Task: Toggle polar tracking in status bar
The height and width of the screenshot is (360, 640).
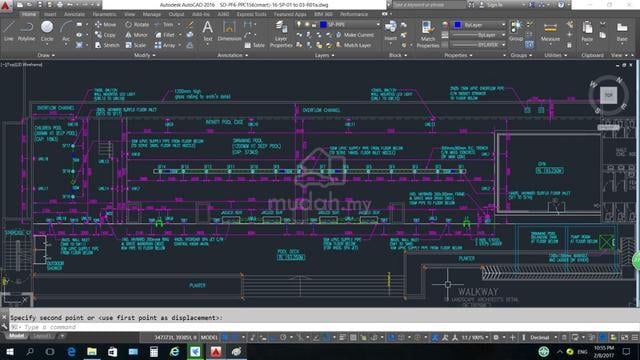Action: point(283,338)
